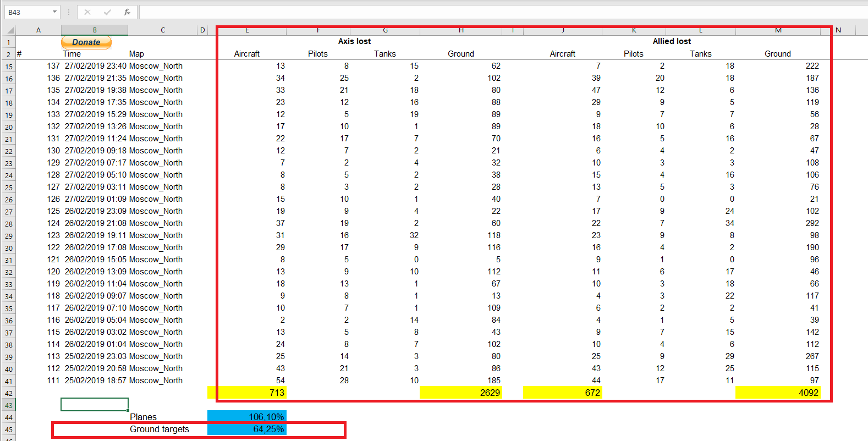
Task: Select column N header
Action: 838,30
